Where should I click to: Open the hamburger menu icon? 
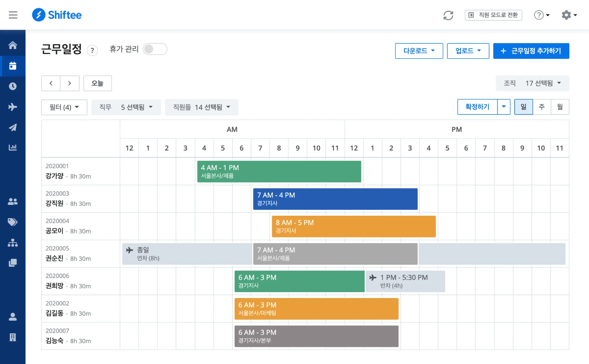click(13, 15)
